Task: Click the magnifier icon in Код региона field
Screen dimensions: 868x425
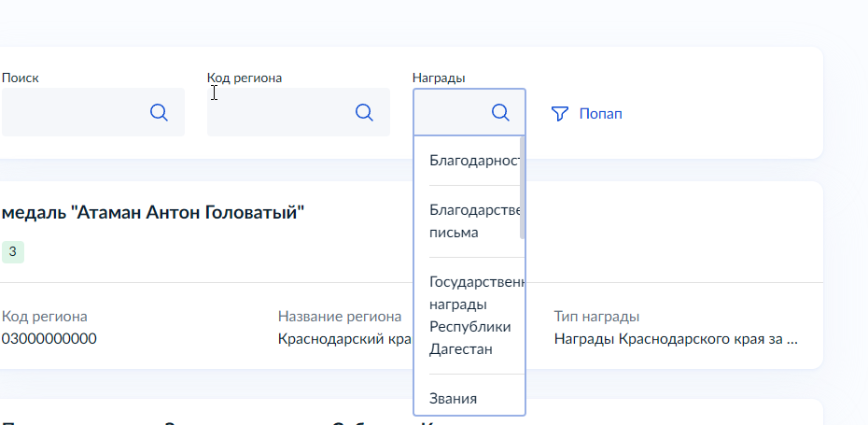Action: (x=364, y=112)
